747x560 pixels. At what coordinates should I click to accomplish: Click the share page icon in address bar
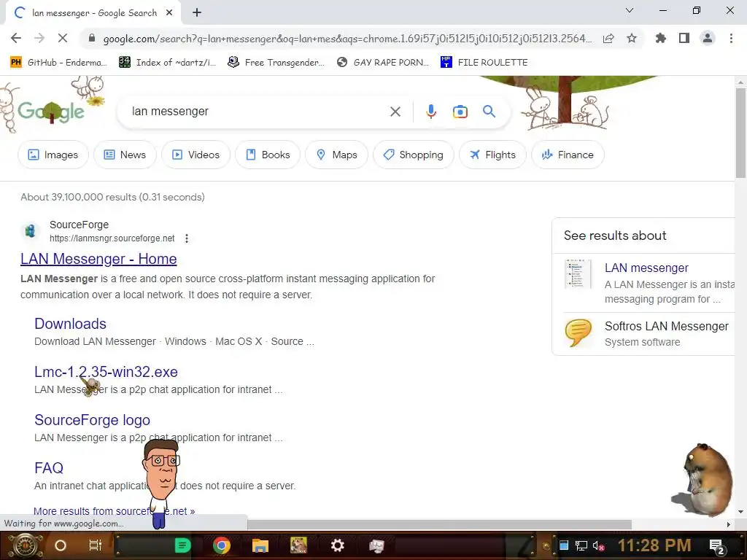coord(608,39)
